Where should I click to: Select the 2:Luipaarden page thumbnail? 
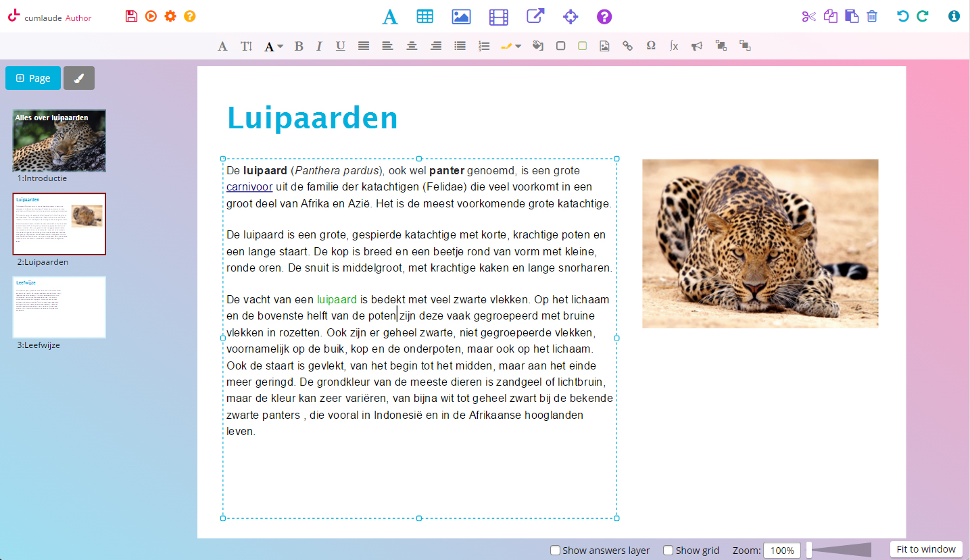point(59,224)
